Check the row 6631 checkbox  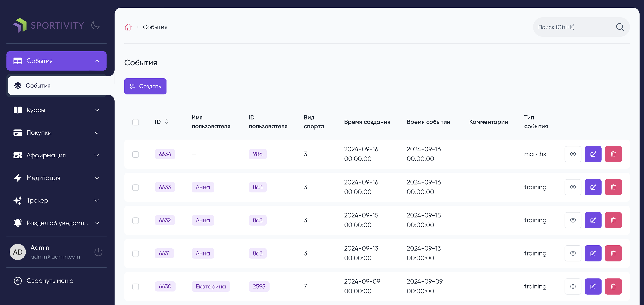pyautogui.click(x=135, y=253)
